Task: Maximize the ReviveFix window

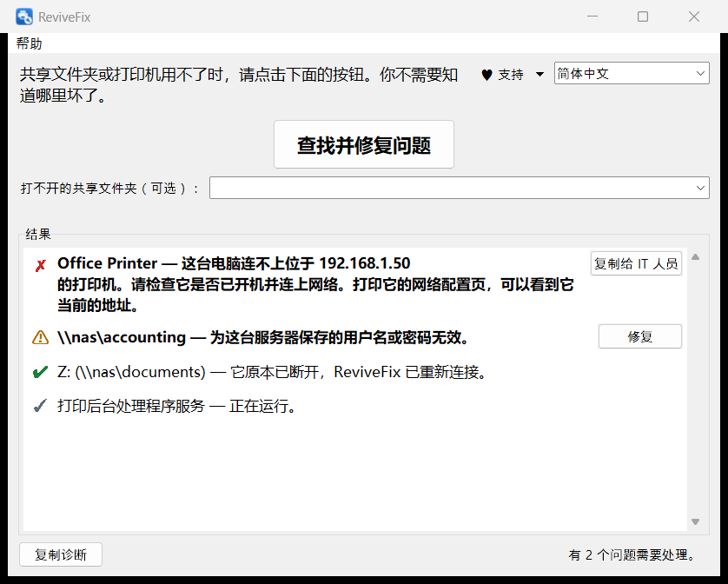Action: click(643, 17)
